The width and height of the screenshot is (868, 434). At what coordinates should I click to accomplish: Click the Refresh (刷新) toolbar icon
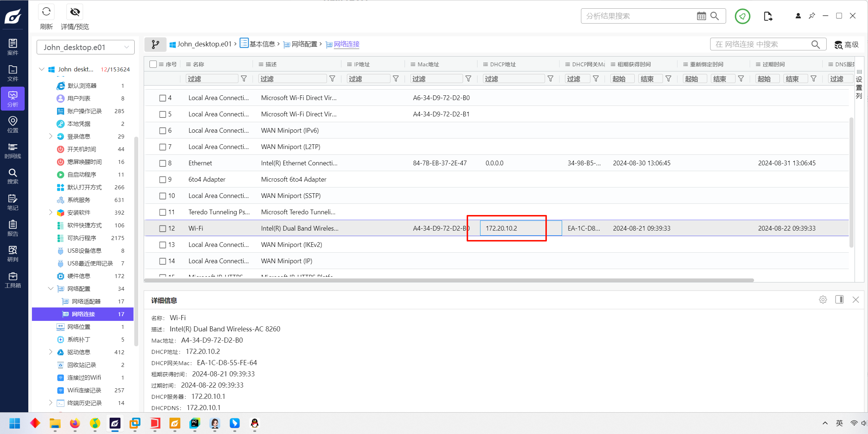tap(46, 12)
